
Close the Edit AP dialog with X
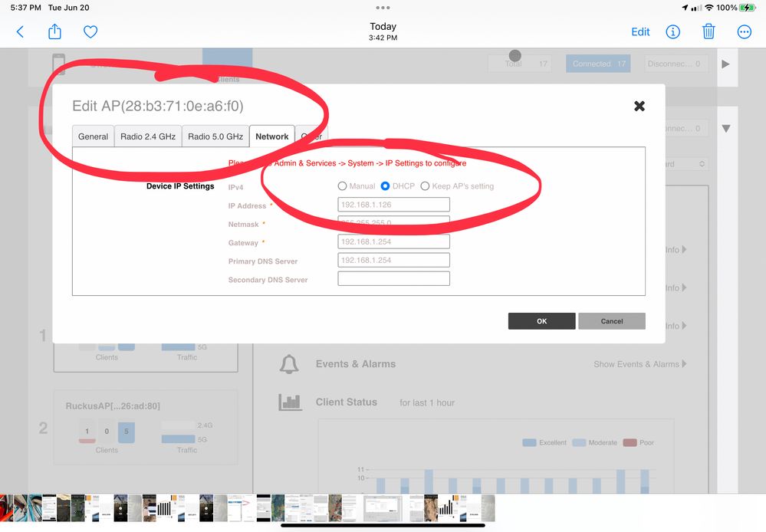click(x=639, y=106)
